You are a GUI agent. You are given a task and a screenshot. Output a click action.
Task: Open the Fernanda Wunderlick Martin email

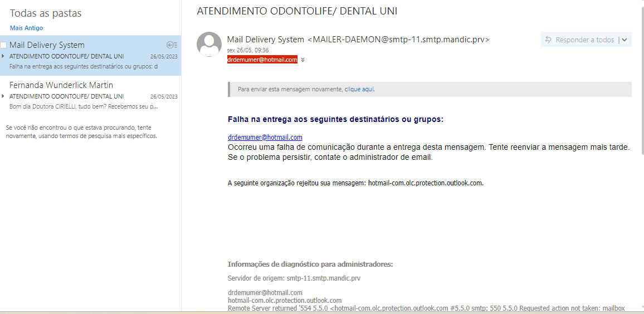(61, 85)
